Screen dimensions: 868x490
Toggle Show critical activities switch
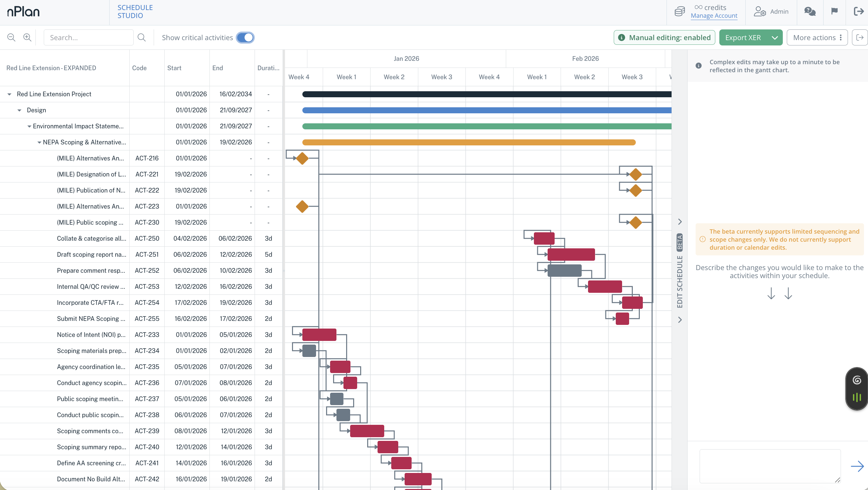tap(245, 37)
